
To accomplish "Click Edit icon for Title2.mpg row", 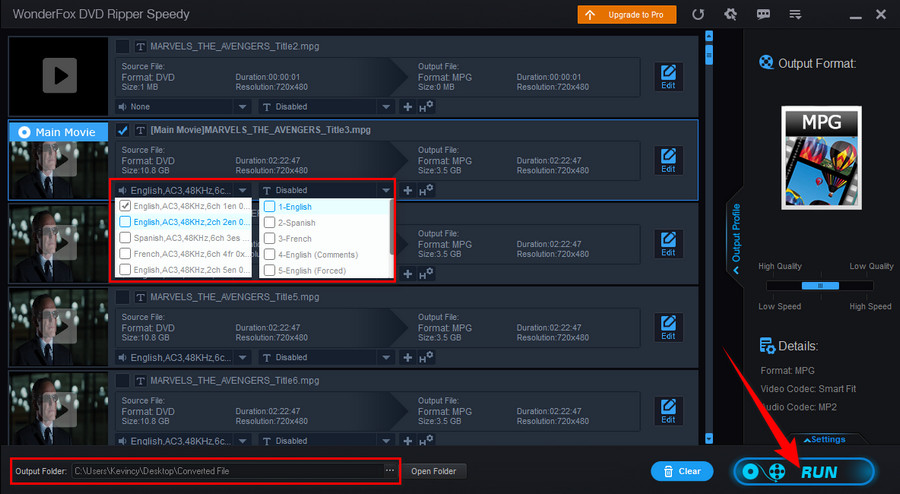I will click(x=668, y=76).
